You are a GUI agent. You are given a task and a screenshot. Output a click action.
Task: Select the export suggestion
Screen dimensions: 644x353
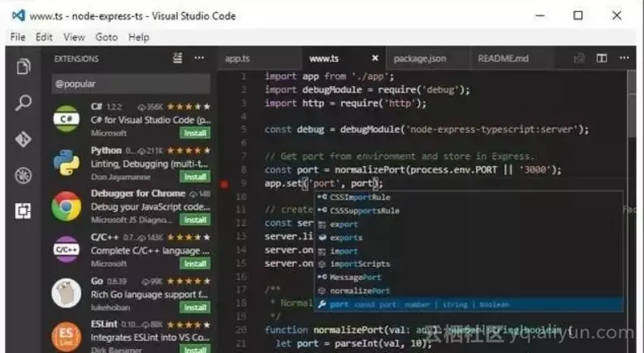[x=469, y=224]
